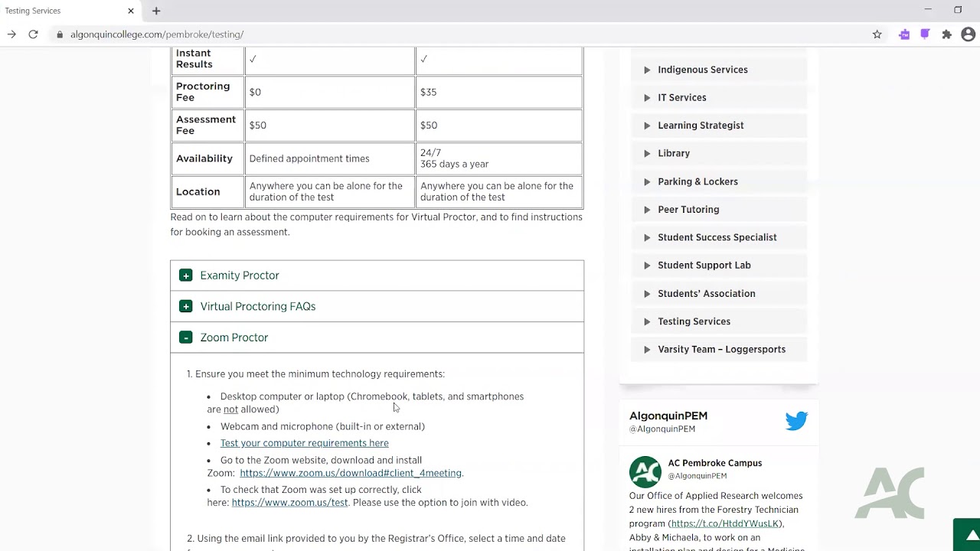
Task: Click the Proctoring Fee $35 cell
Action: pos(499,92)
